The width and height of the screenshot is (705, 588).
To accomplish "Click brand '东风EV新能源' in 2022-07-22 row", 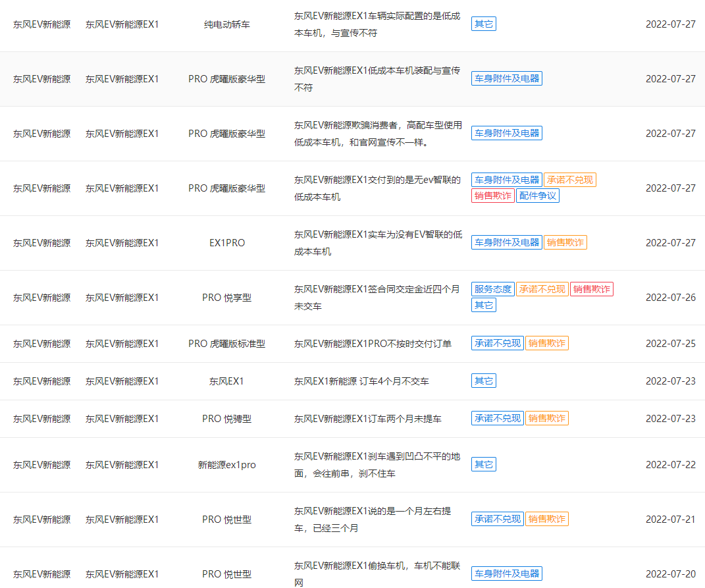I will pos(42,465).
